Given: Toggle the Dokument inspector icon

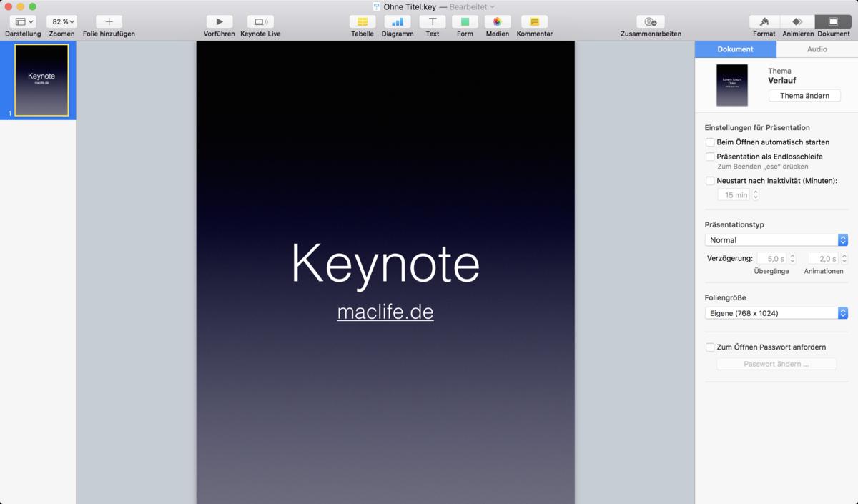Looking at the screenshot, I should click(834, 22).
